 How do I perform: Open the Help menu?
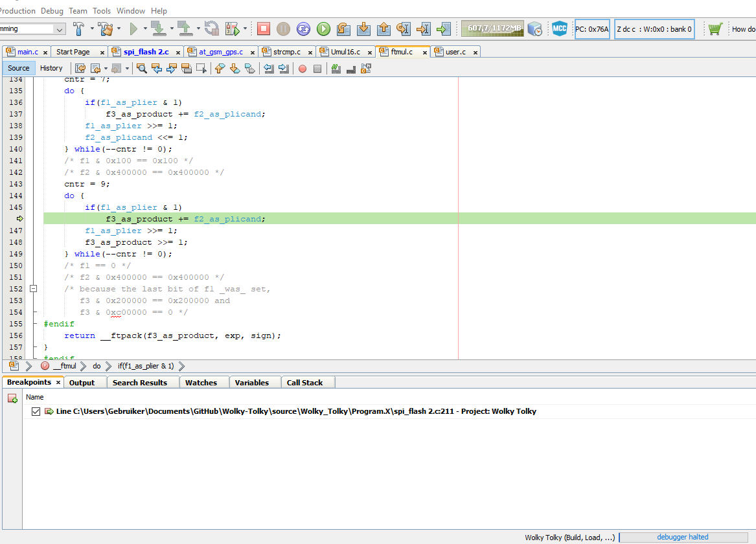pos(159,10)
